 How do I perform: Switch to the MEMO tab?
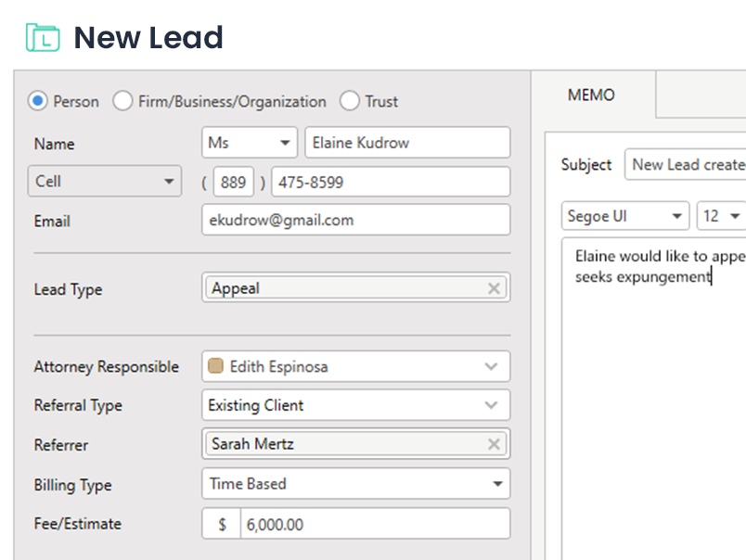pyautogui.click(x=591, y=95)
